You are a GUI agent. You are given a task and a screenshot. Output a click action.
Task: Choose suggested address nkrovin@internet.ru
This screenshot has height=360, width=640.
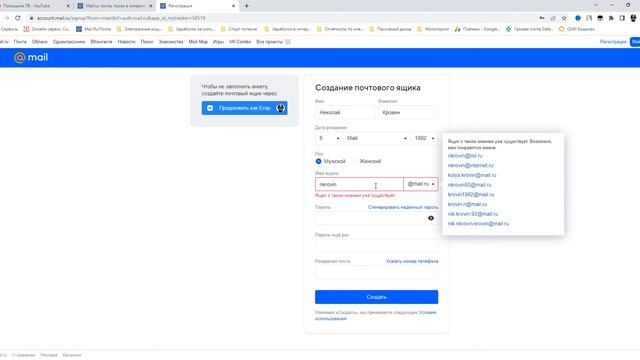470,165
